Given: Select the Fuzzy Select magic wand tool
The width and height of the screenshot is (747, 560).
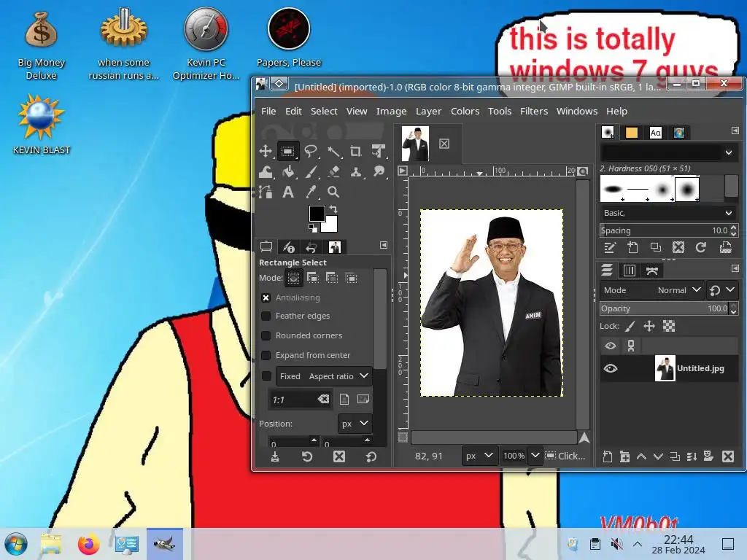Looking at the screenshot, I should (x=333, y=152).
